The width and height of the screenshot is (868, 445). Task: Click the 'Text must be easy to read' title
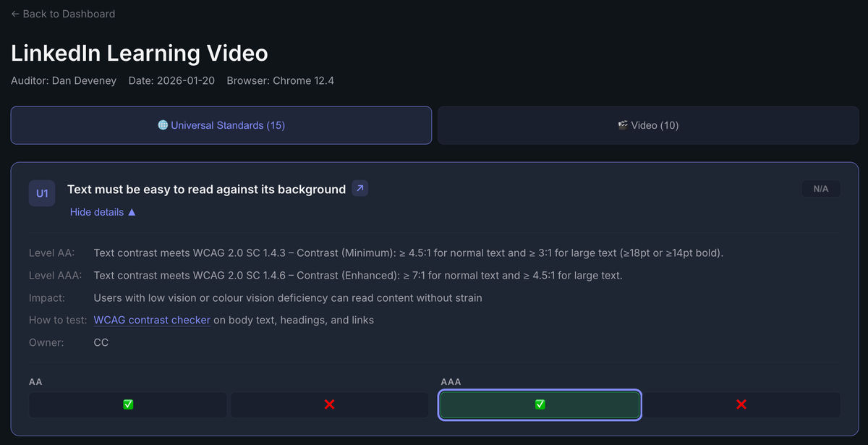[206, 190]
